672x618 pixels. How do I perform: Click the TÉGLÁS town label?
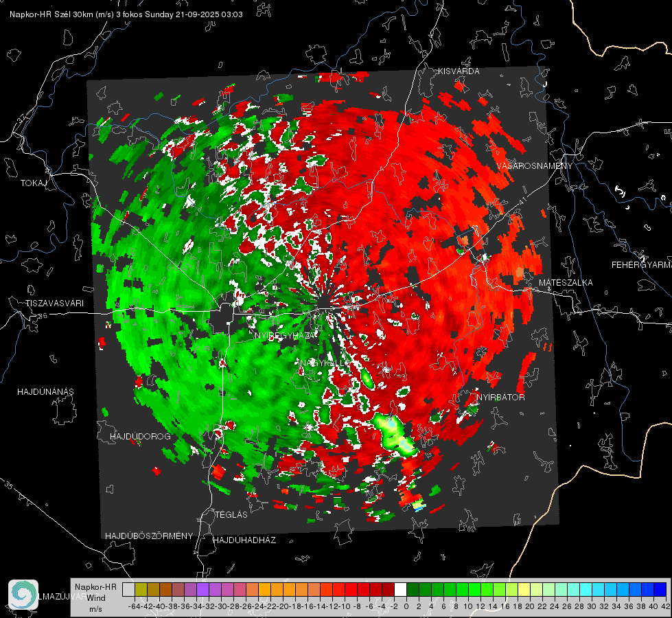click(231, 515)
